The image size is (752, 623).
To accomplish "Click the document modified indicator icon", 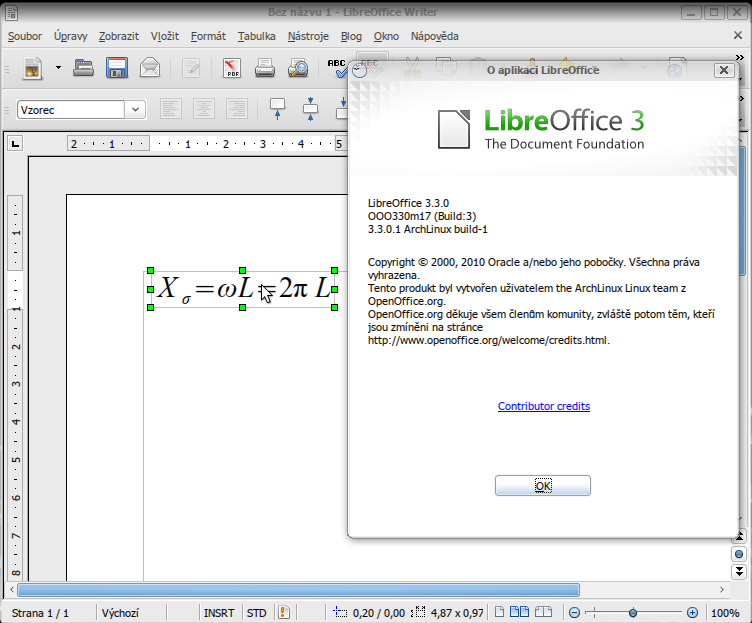I will coord(284,612).
